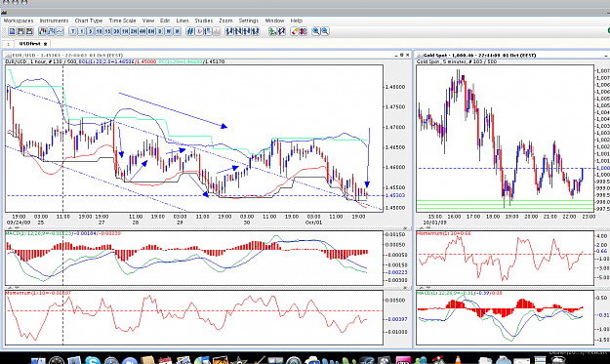Click the greyed histogram toolbar icon
Viewport: 610px width, 364px height.
tap(216, 31)
